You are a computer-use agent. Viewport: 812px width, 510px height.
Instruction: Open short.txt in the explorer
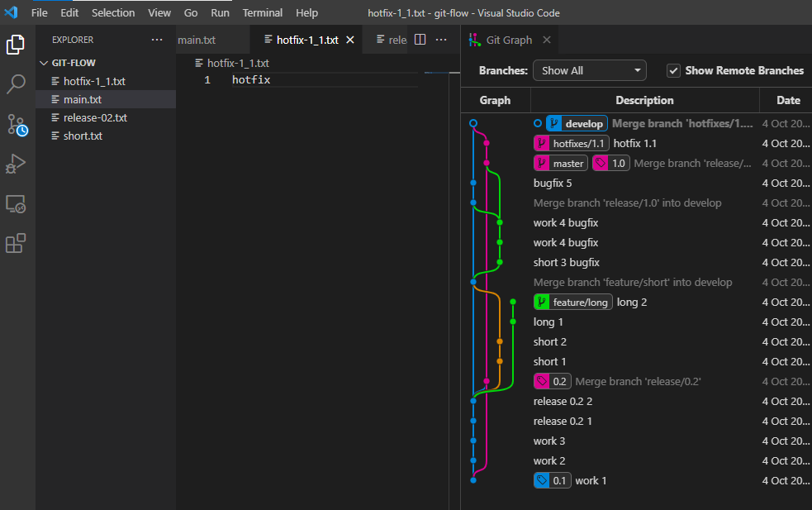tap(106, 136)
